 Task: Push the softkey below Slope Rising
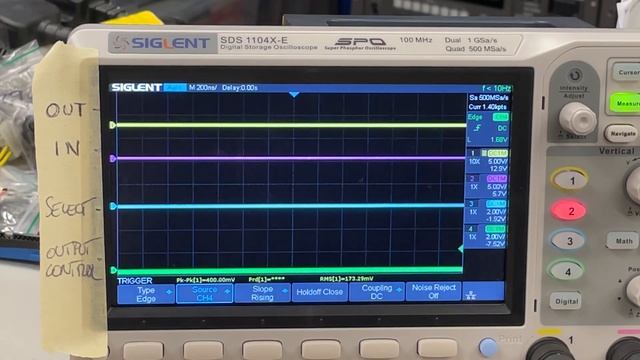point(262,350)
